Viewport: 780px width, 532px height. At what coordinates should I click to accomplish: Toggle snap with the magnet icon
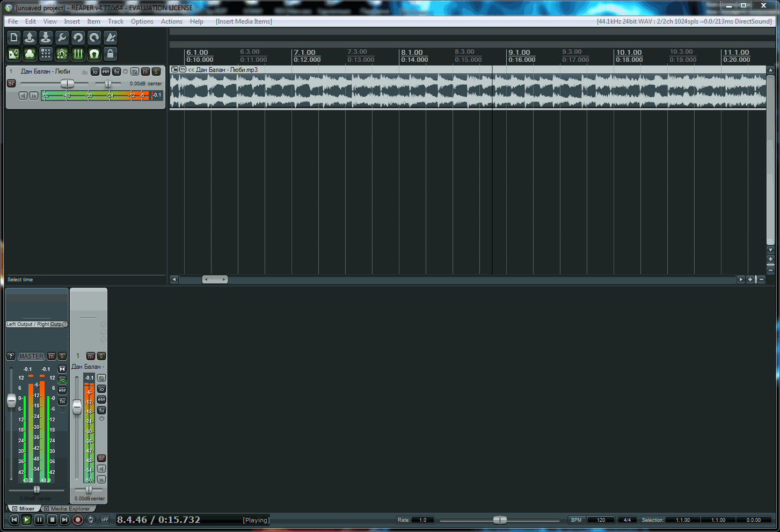[x=94, y=54]
